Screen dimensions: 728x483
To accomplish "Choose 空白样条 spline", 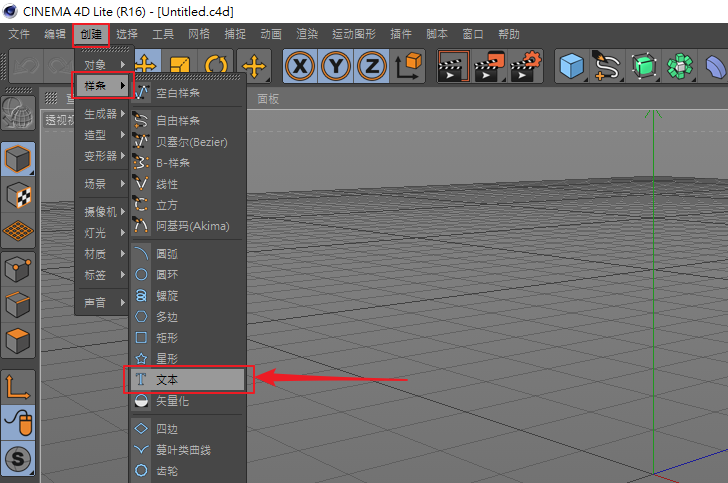I will pos(188,93).
